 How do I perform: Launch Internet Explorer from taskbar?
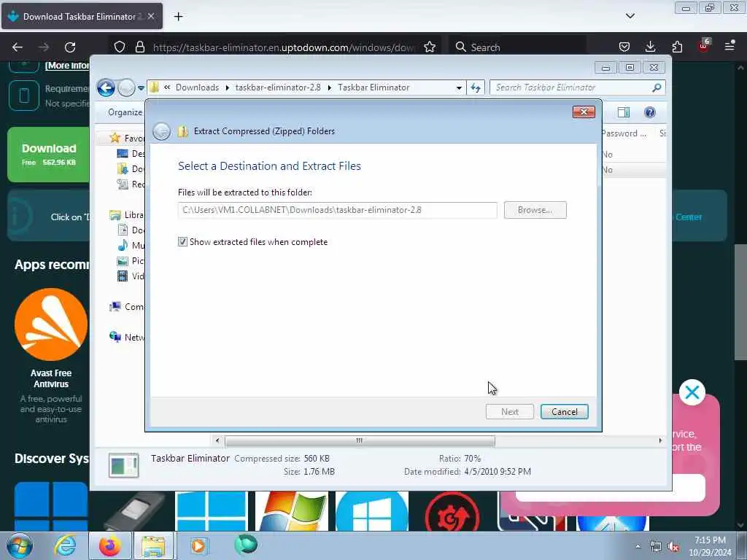(65, 545)
